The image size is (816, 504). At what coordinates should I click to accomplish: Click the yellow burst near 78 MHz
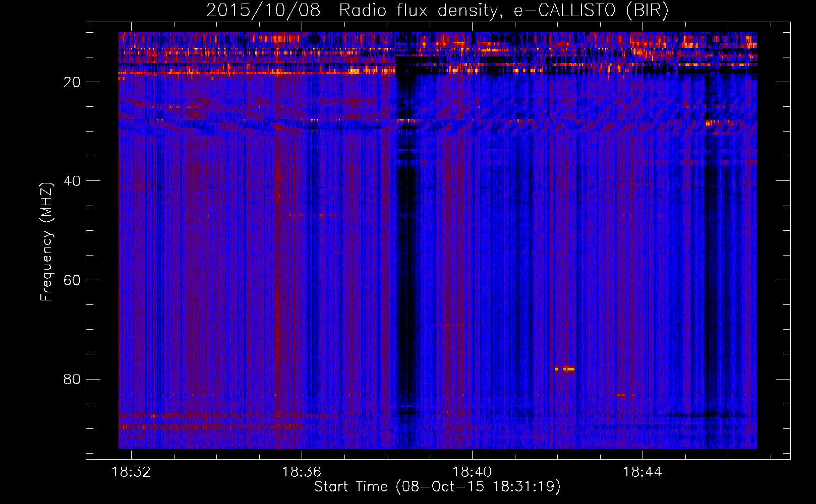(564, 369)
